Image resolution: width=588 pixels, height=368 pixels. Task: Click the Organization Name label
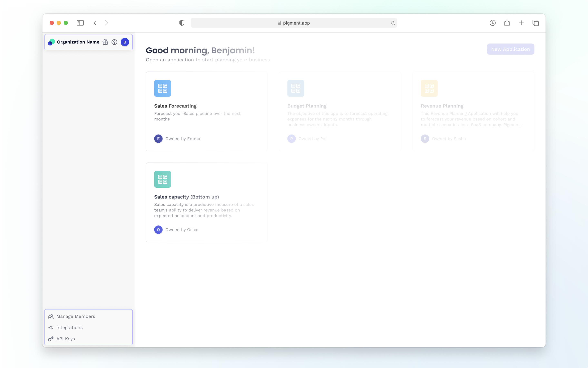(x=78, y=42)
